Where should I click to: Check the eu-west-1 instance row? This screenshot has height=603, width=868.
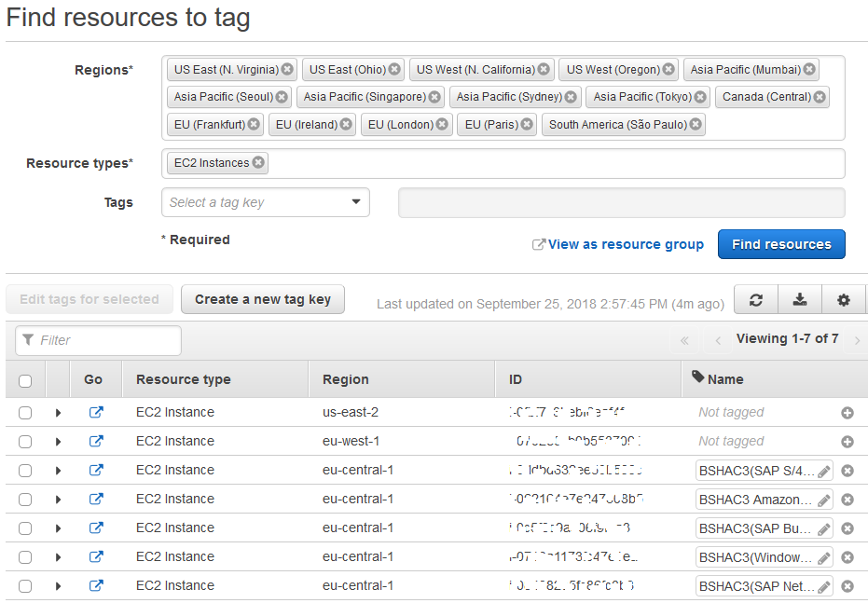coord(25,441)
